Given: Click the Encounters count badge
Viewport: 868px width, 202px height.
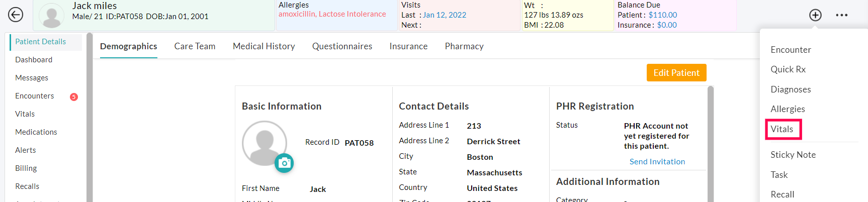Looking at the screenshot, I should pyautogui.click(x=74, y=96).
